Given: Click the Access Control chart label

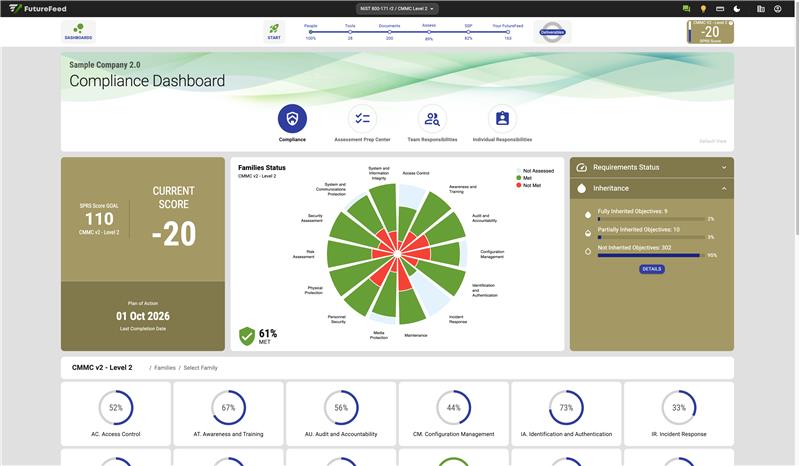Looking at the screenshot, I should [416, 173].
